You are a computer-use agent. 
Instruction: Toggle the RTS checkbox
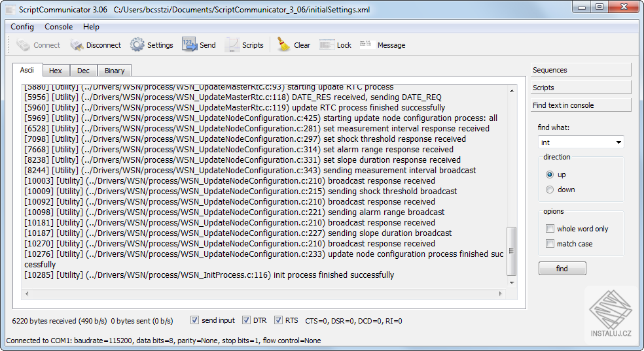(278, 320)
